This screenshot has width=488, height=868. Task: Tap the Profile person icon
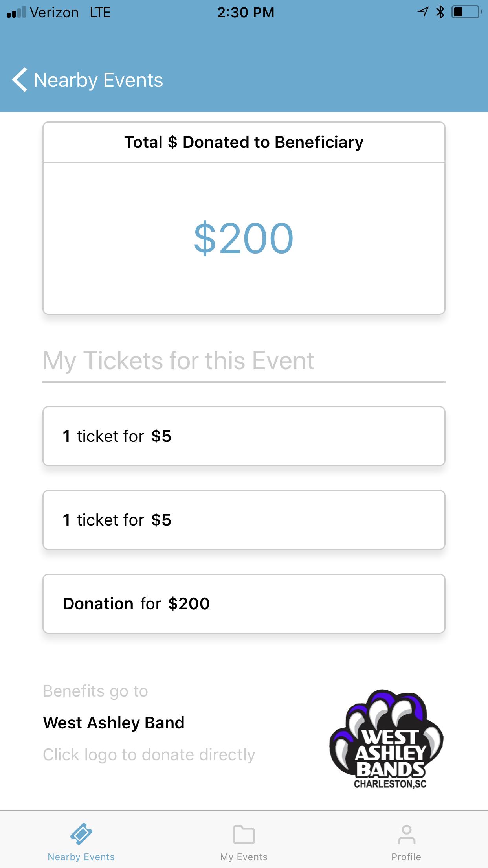point(406,834)
